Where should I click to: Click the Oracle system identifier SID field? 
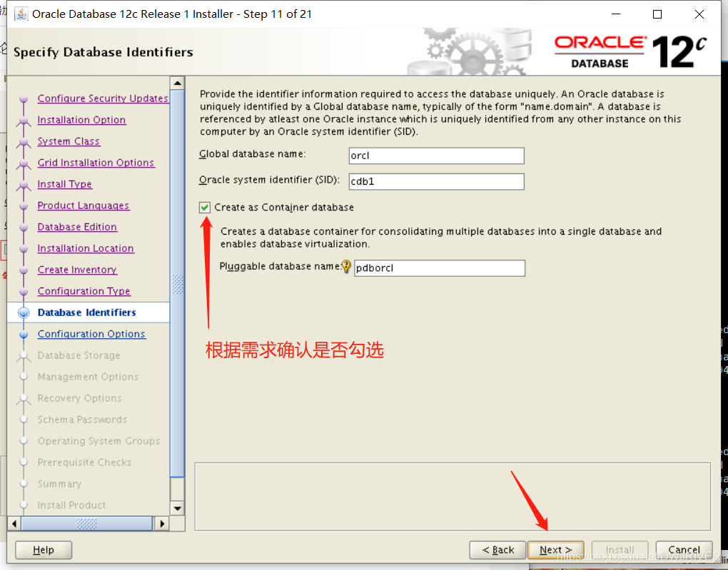(x=436, y=181)
